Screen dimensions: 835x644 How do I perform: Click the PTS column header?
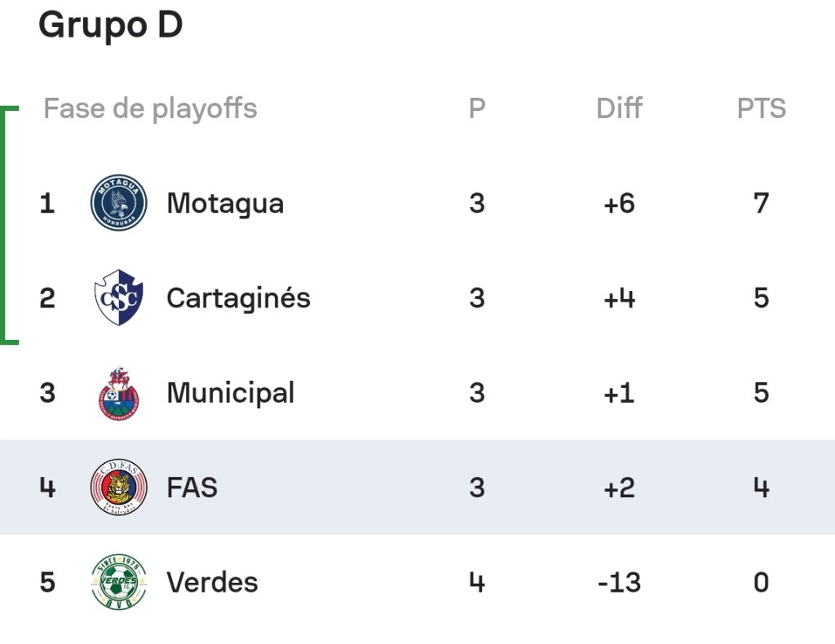[x=762, y=108]
